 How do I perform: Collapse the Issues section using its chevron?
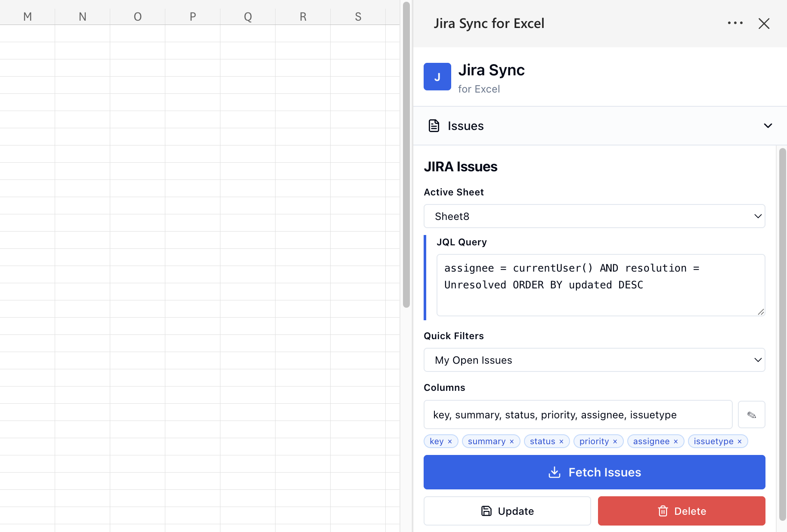(x=768, y=126)
